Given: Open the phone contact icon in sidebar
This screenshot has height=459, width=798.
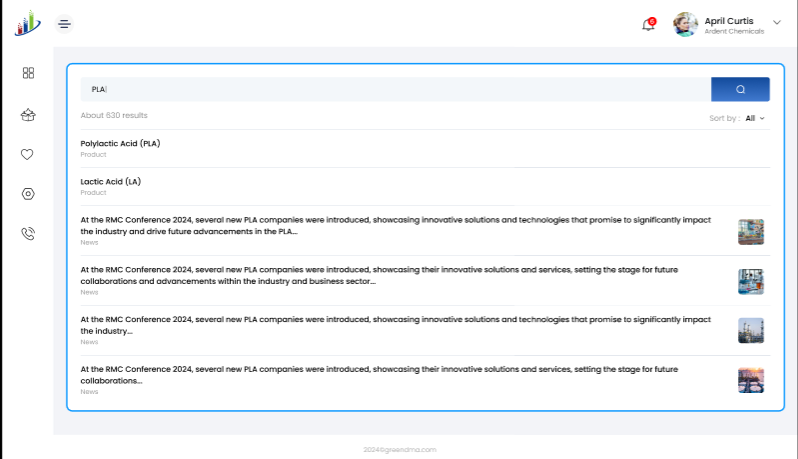Looking at the screenshot, I should tap(28, 234).
